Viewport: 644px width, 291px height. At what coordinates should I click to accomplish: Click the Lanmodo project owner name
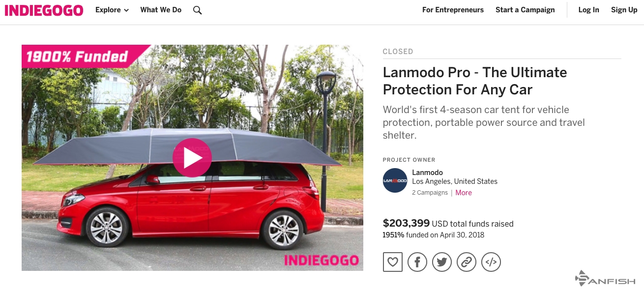427,173
